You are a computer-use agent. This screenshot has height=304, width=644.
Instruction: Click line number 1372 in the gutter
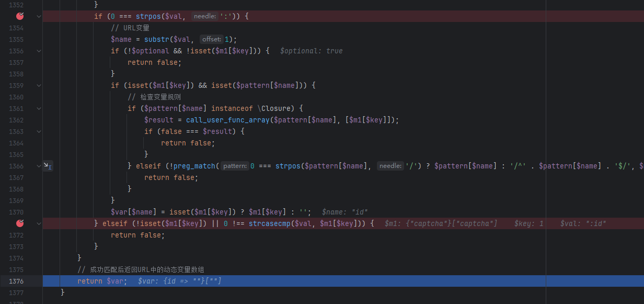coord(16,235)
